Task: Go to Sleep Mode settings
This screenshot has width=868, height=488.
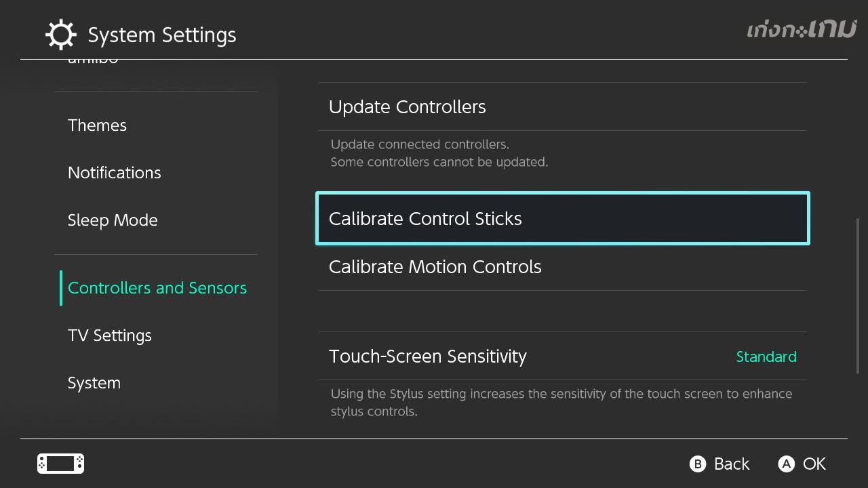Action: tap(113, 220)
